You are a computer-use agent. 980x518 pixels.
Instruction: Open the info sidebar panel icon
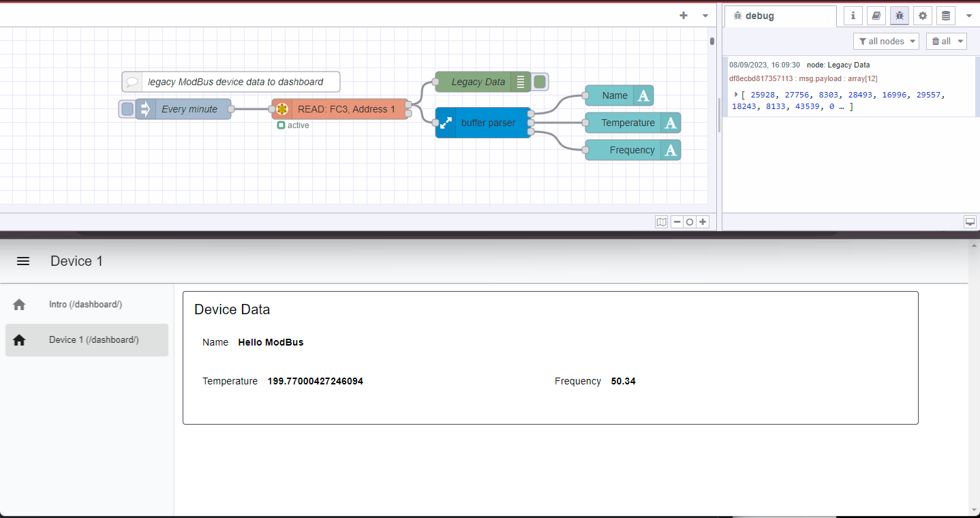click(x=853, y=15)
